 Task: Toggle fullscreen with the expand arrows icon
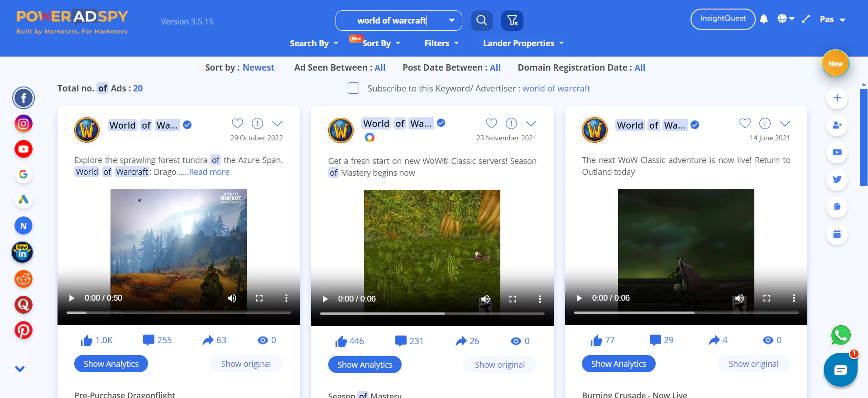806,19
